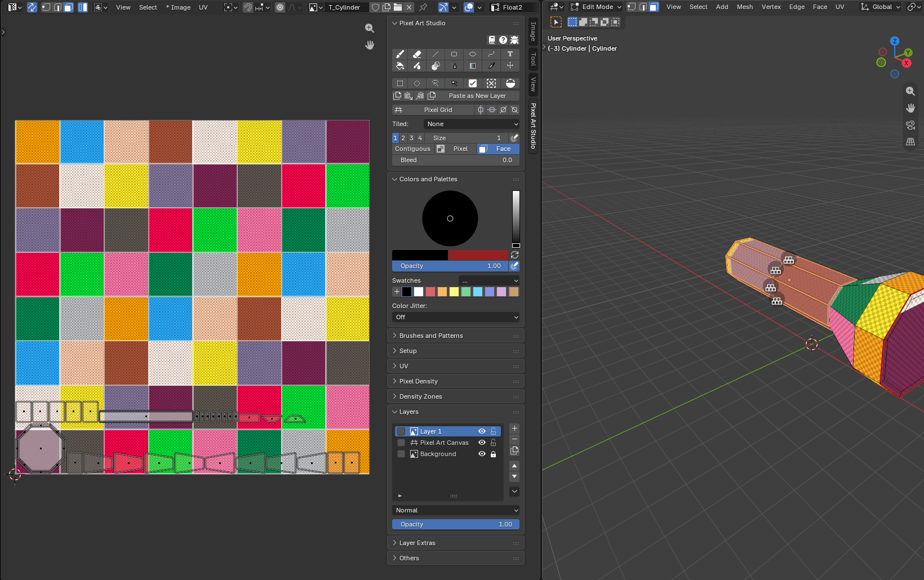Click the deselect all icon
Image resolution: width=924 pixels, height=580 pixels.
tap(491, 83)
